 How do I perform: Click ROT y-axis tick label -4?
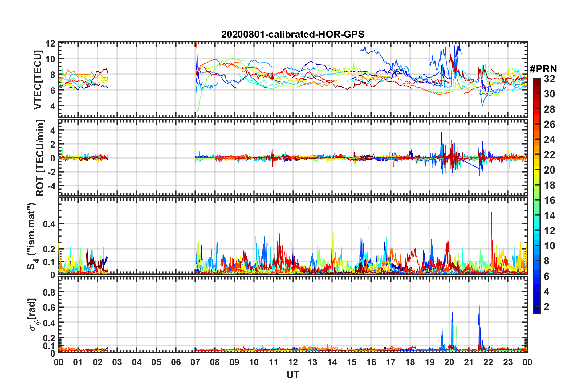(51, 186)
